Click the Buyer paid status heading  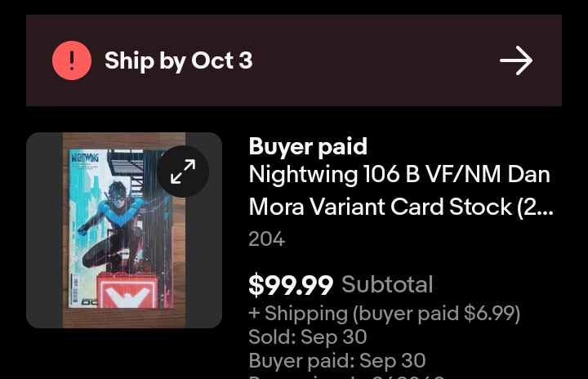(308, 146)
